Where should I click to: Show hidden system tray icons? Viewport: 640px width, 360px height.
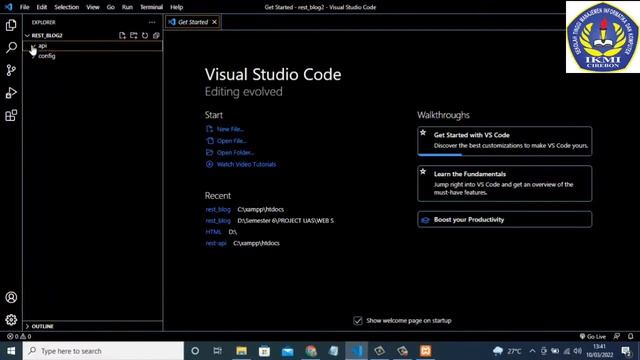click(x=532, y=351)
